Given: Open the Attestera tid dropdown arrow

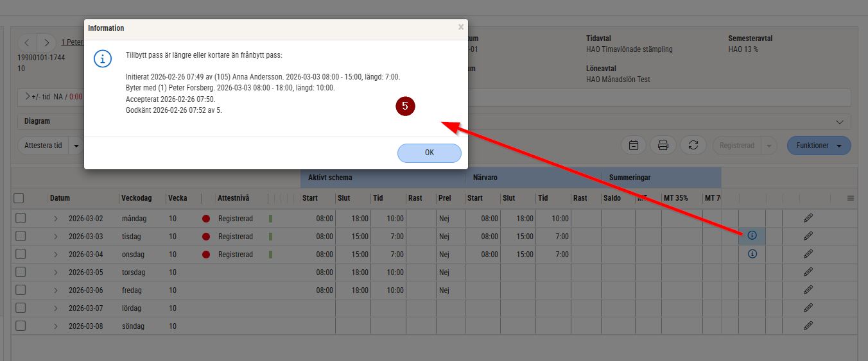Looking at the screenshot, I should click(76, 146).
